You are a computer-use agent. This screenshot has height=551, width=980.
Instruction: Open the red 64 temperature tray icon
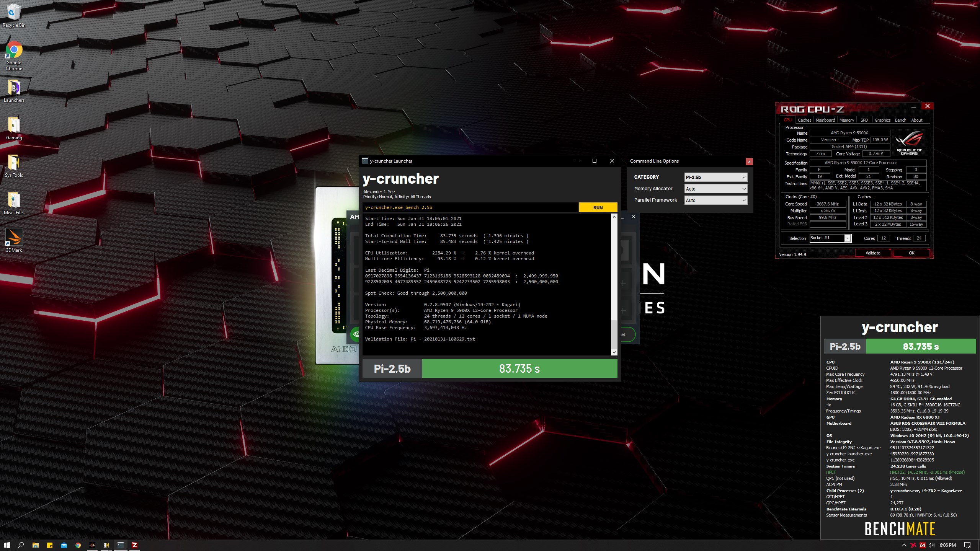pyautogui.click(x=923, y=545)
